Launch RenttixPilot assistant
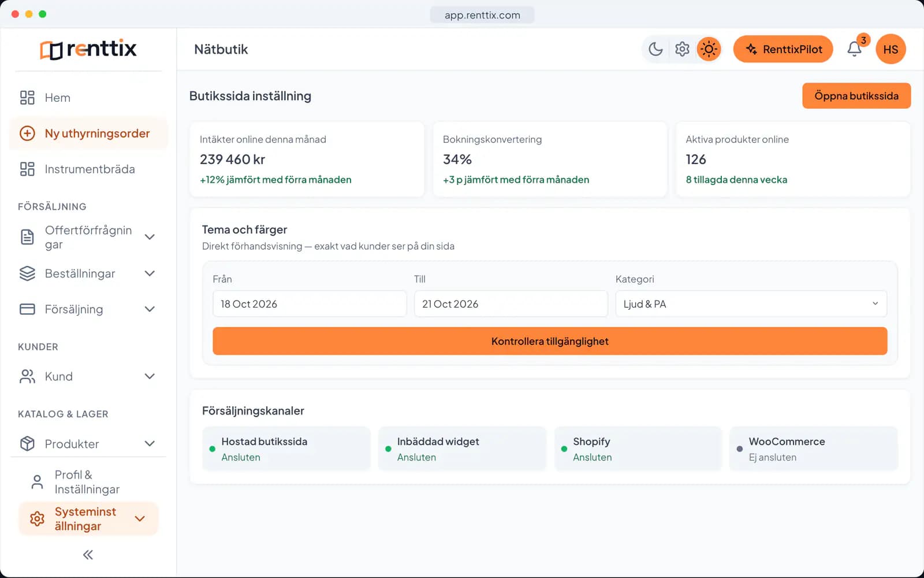The image size is (924, 578). pos(783,49)
